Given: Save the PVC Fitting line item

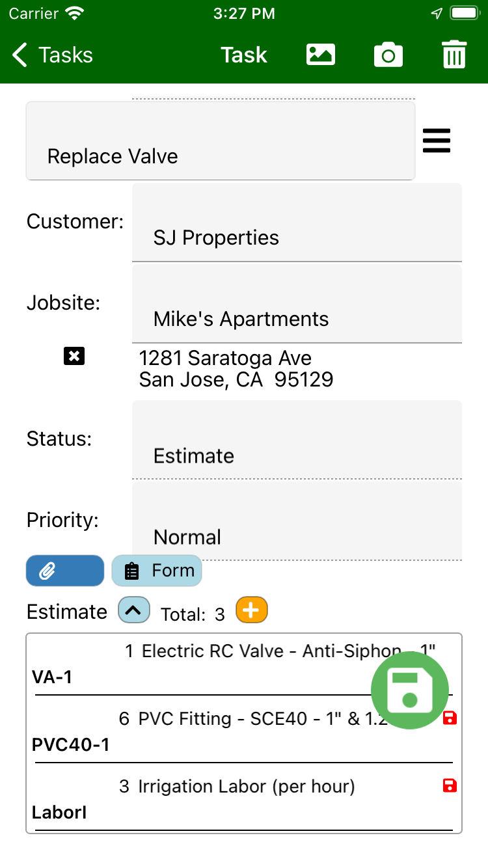Looking at the screenshot, I should point(450,718).
